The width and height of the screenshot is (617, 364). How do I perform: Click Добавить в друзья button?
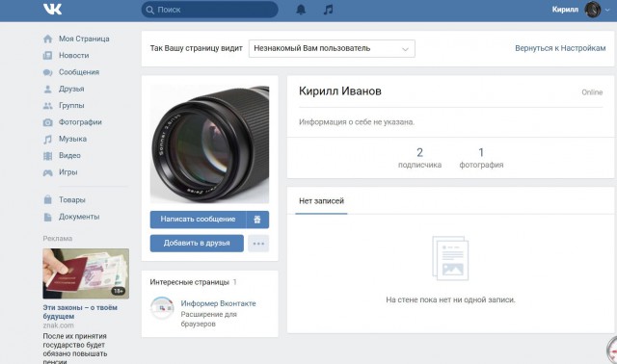(x=197, y=244)
